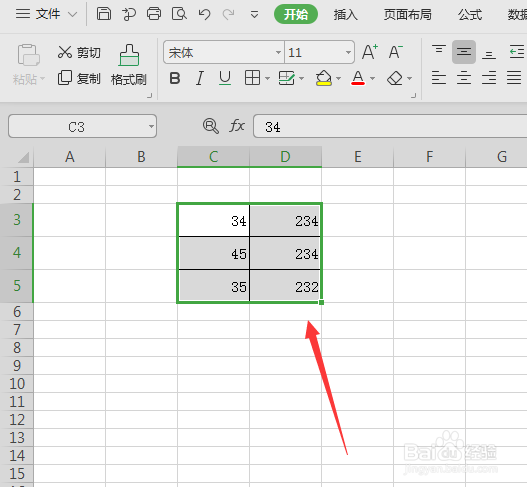Center text horizontally
527x487 pixels.
(463, 78)
